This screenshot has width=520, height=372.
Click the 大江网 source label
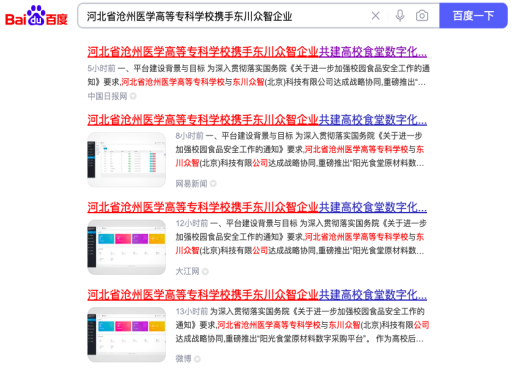[187, 271]
